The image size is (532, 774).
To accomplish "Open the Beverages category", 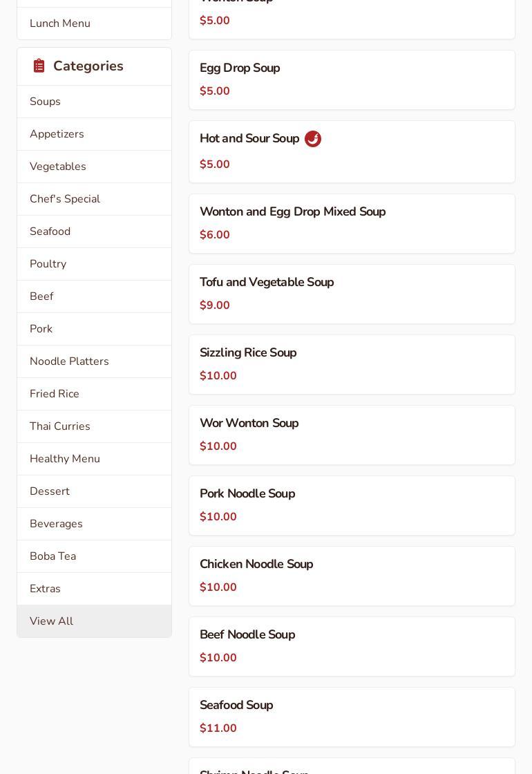I will tap(56, 524).
